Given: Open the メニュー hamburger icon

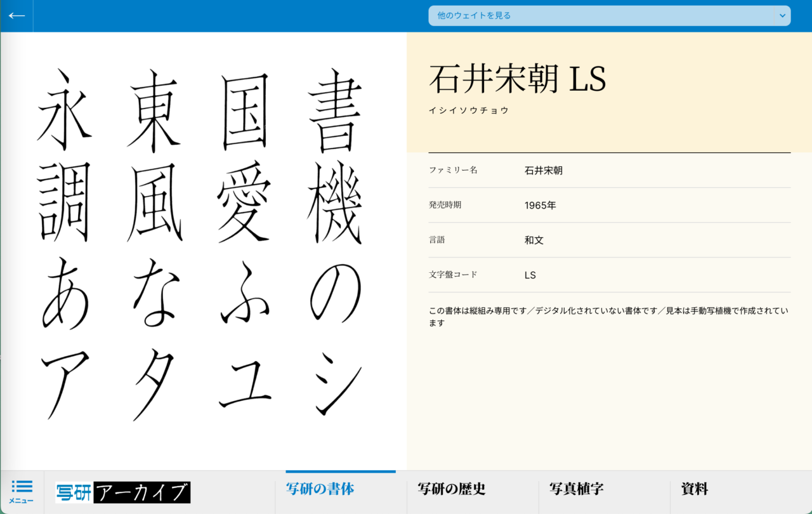Looking at the screenshot, I should click(22, 492).
